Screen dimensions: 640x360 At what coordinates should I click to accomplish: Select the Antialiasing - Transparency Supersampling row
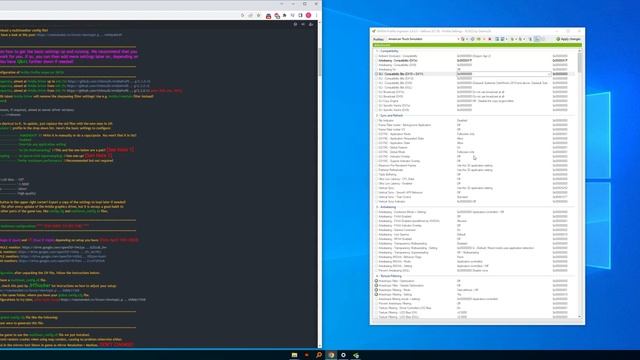[x=475, y=252]
